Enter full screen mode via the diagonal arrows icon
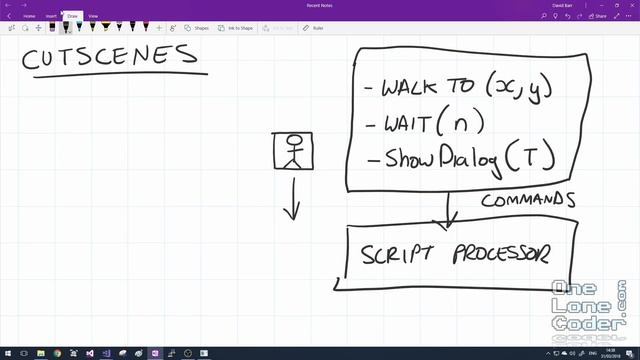 (617, 16)
